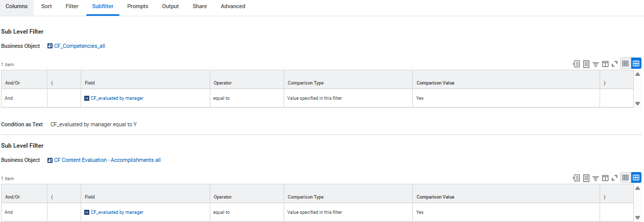
Task: Open the Advanced tab
Action: click(x=233, y=7)
